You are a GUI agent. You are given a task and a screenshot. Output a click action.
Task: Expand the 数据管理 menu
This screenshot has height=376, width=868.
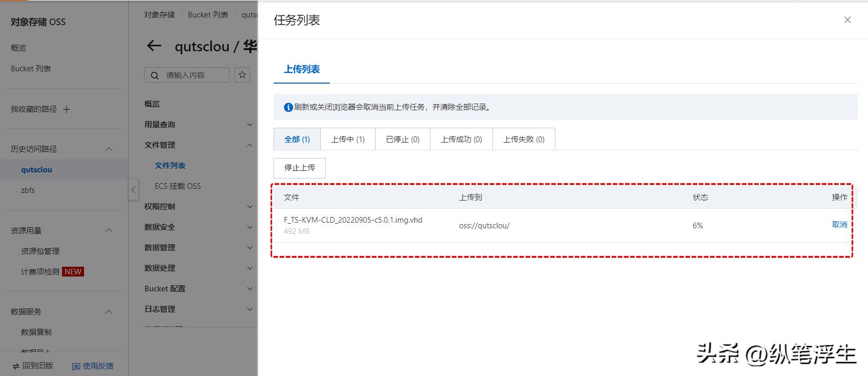click(x=250, y=248)
